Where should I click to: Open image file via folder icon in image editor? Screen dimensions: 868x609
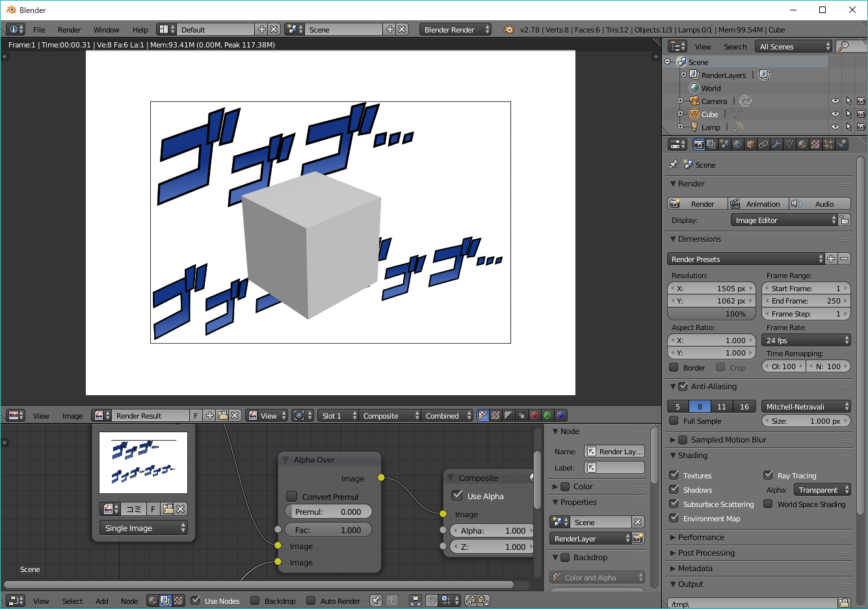tap(222, 415)
